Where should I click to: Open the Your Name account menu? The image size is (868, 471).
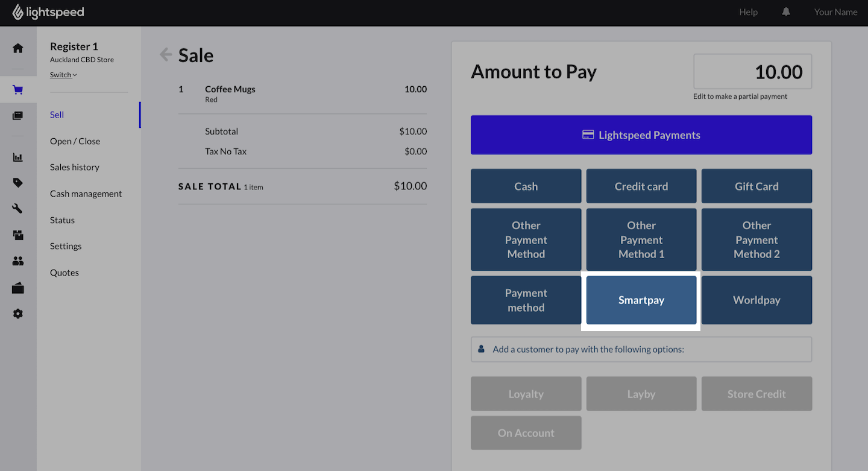click(835, 12)
